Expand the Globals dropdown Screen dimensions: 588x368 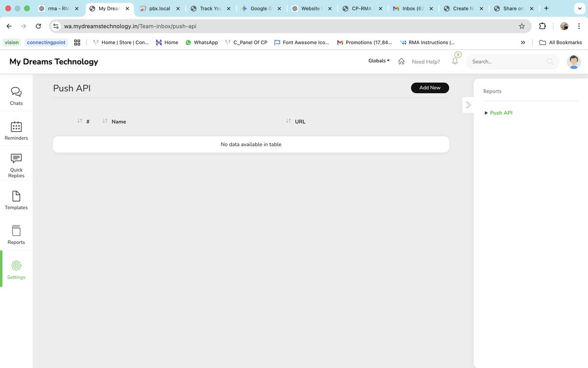[x=379, y=61]
